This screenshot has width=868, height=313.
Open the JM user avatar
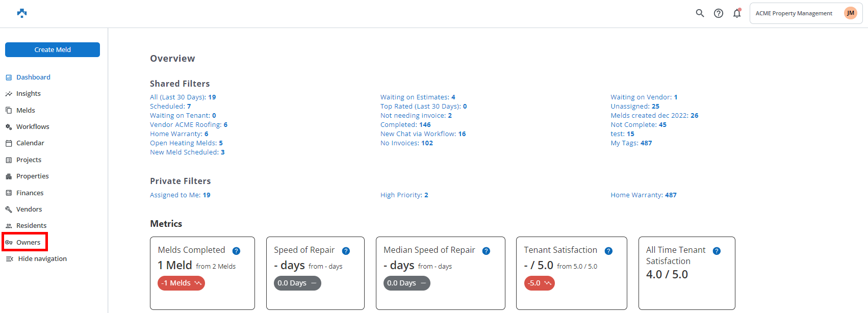[x=850, y=13]
